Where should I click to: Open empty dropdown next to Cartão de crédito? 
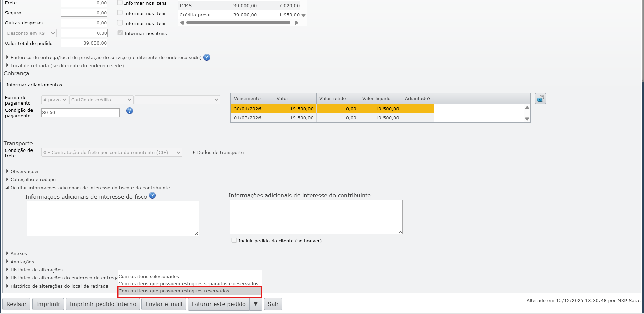coord(177,100)
